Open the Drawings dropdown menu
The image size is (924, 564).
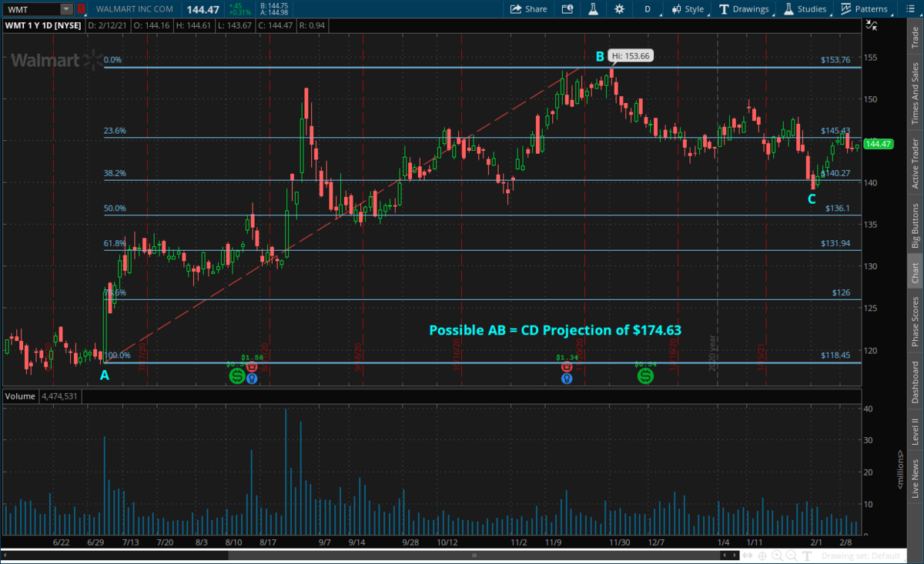[x=745, y=9]
